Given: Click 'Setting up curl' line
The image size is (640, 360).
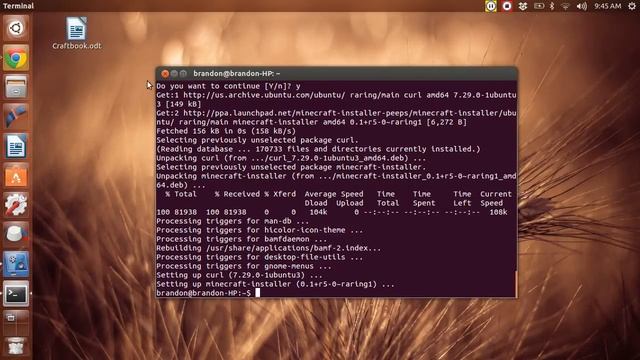Looking at the screenshot, I should point(239,275).
